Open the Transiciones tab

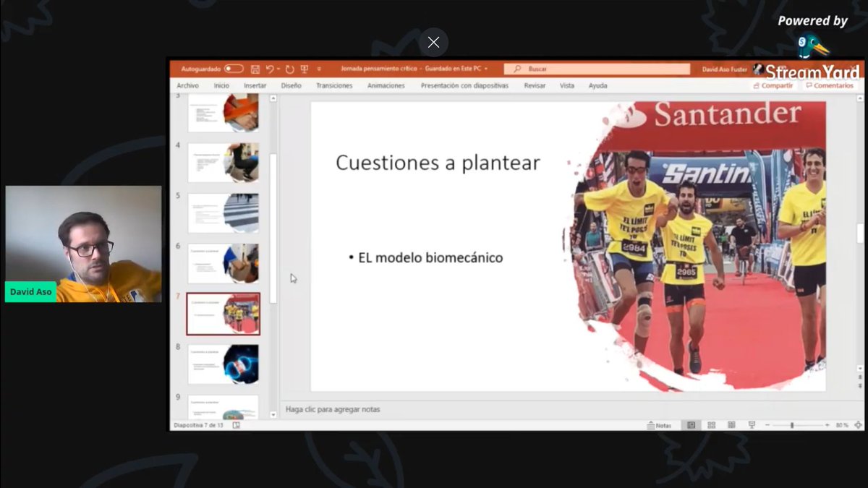point(334,85)
